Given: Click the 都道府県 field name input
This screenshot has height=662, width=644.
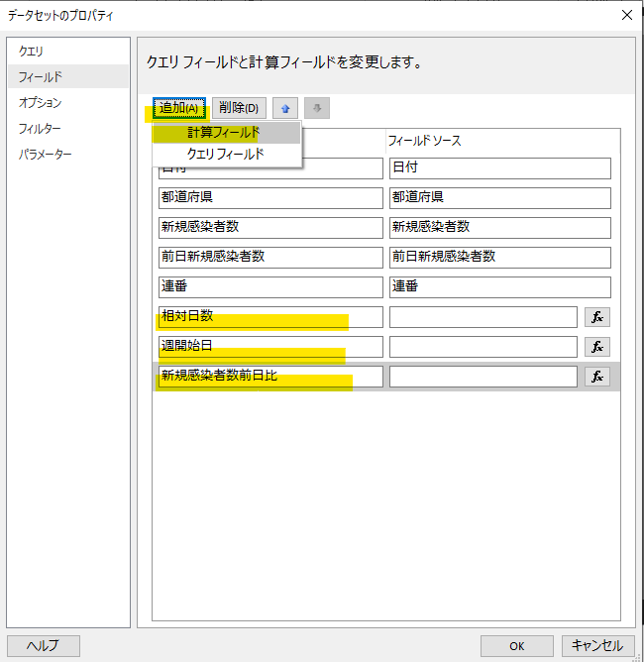Looking at the screenshot, I should pos(269,197).
